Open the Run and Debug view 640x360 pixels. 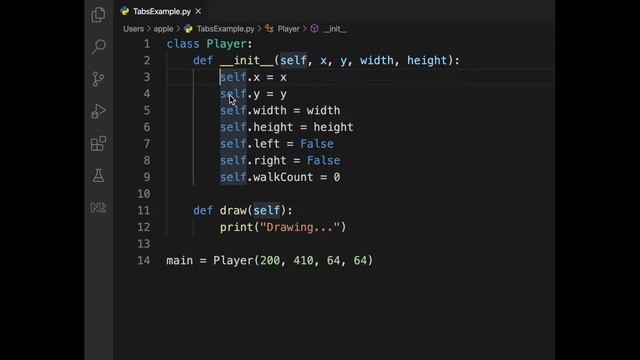(x=98, y=111)
